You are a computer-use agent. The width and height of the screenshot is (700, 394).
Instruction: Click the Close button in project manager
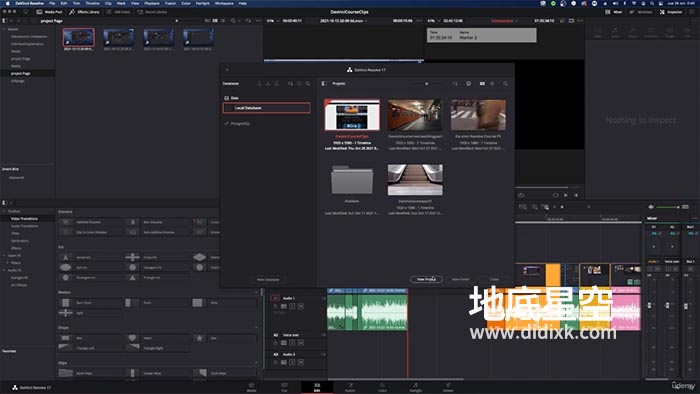(x=494, y=279)
